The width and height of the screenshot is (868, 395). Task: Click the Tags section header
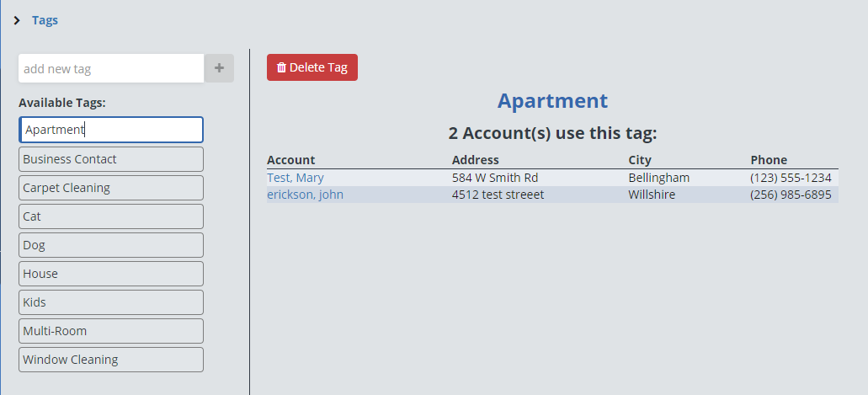(x=45, y=20)
